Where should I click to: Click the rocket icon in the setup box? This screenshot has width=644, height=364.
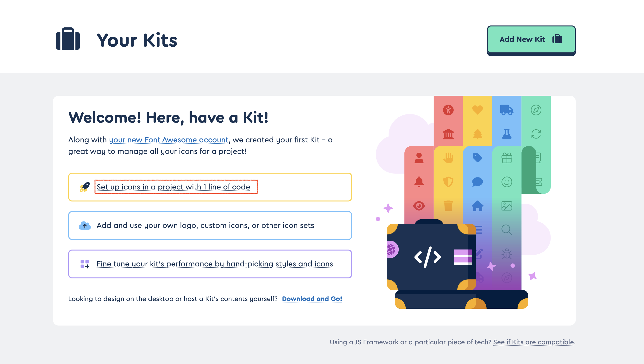point(85,187)
